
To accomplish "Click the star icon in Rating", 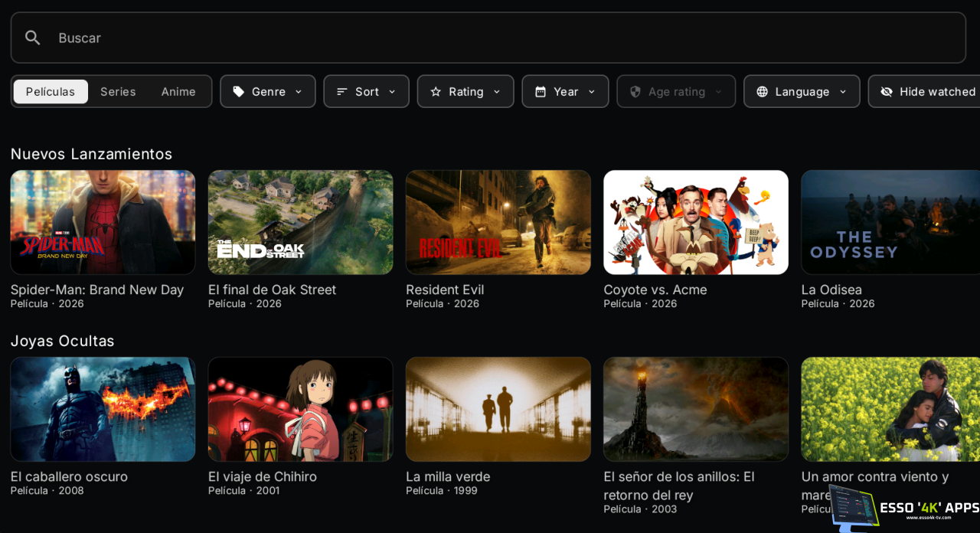I will coord(436,92).
